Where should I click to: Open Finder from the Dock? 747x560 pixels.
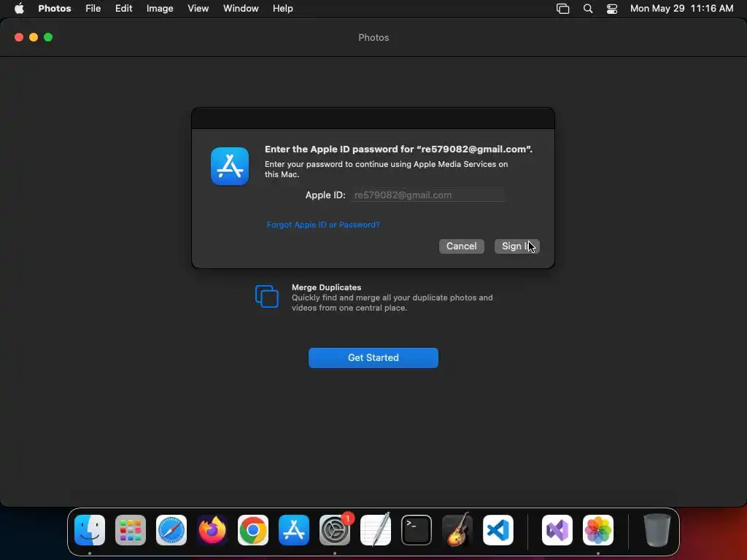click(90, 530)
